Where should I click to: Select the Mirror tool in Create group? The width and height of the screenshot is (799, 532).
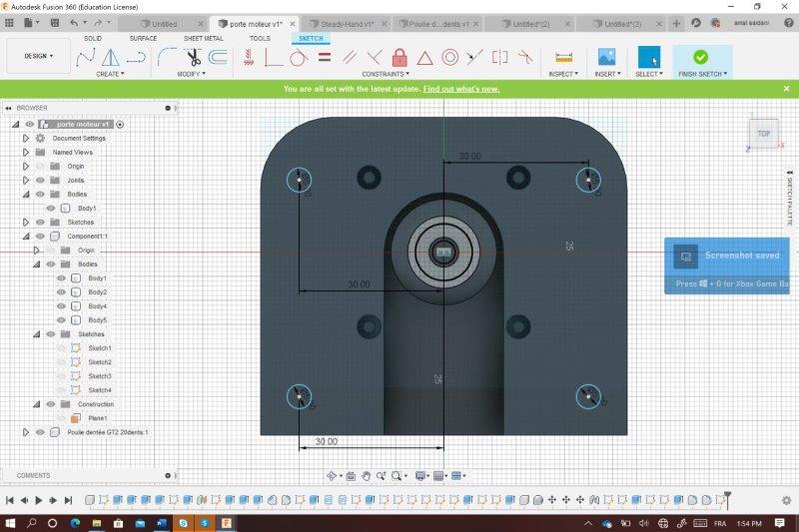pos(110,58)
